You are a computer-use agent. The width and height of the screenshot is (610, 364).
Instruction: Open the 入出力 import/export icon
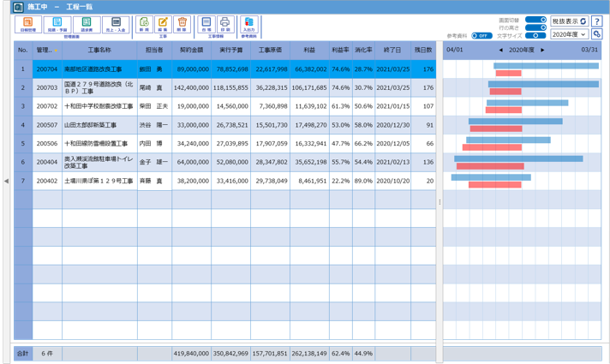point(248,25)
